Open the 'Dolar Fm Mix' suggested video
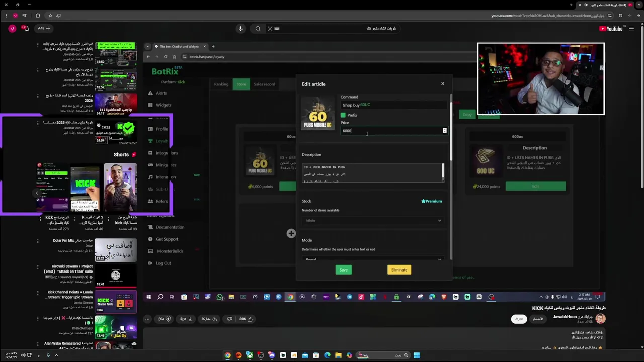Viewport: 644px width, 362px height. [x=115, y=249]
